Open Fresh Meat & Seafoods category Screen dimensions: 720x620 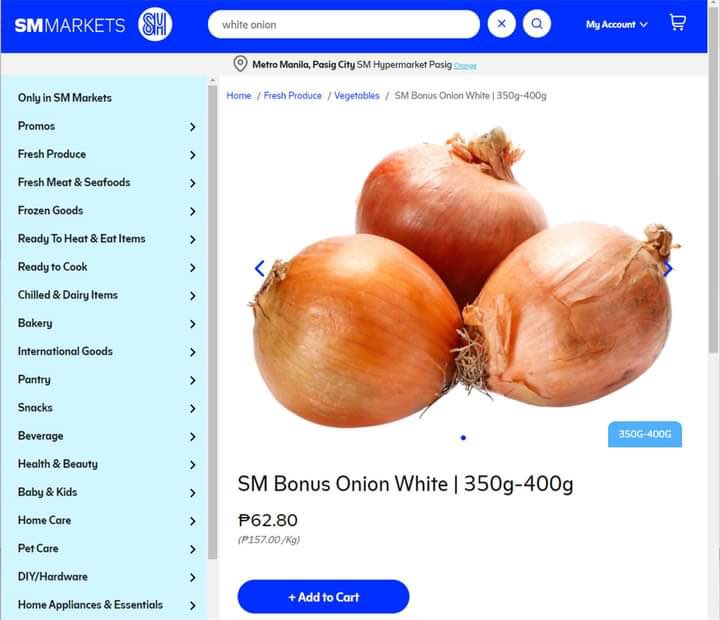(x=74, y=182)
